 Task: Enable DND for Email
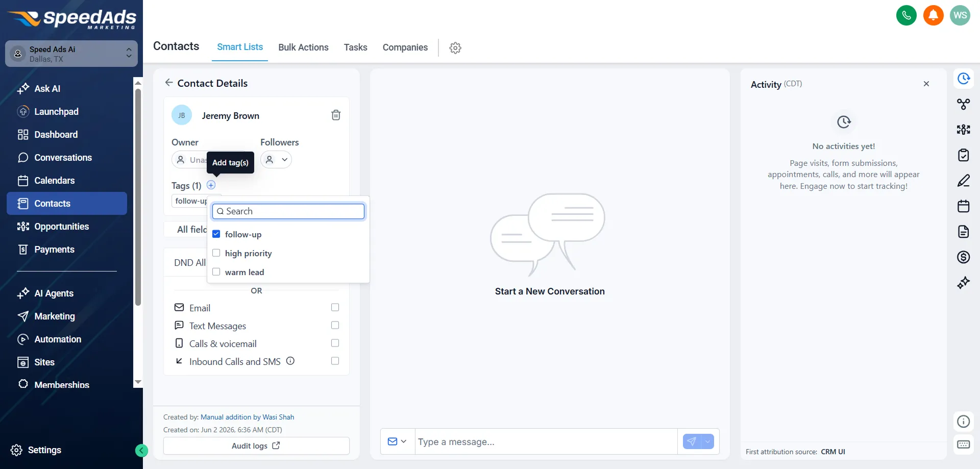[x=335, y=307]
